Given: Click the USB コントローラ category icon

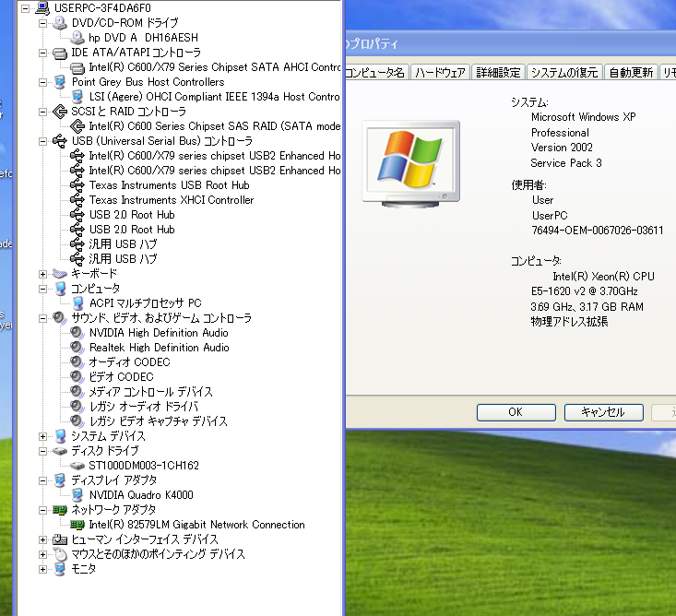Looking at the screenshot, I should (60, 141).
